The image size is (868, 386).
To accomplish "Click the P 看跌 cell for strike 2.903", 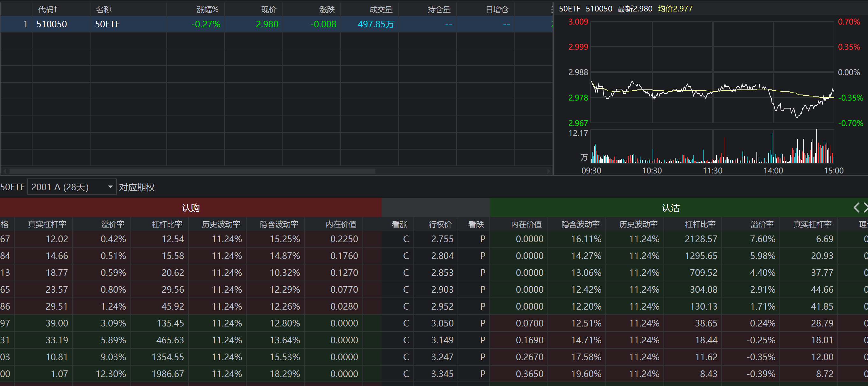I will 482,289.
